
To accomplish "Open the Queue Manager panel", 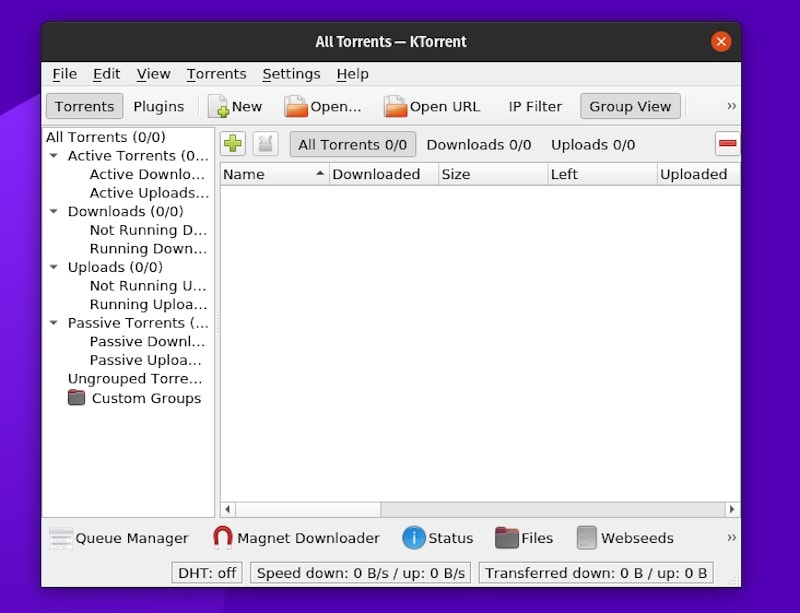I will point(119,538).
